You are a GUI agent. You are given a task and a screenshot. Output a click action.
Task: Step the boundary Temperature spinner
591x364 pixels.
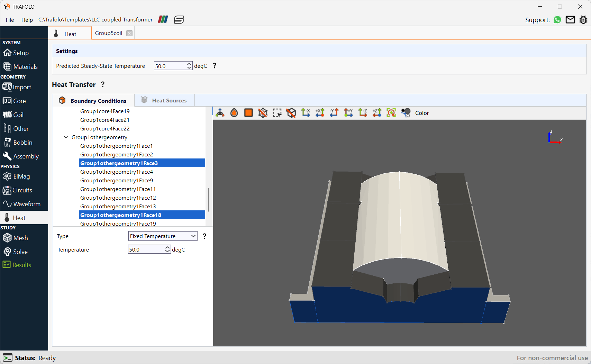pos(167,249)
